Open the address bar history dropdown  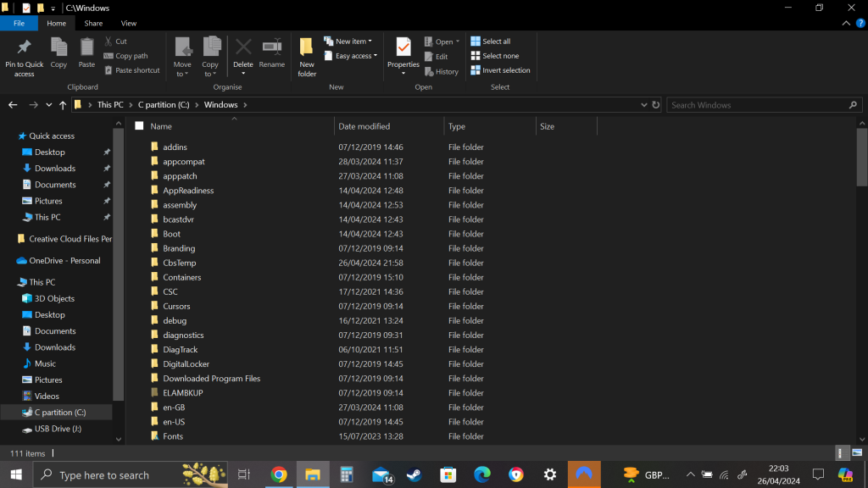643,104
